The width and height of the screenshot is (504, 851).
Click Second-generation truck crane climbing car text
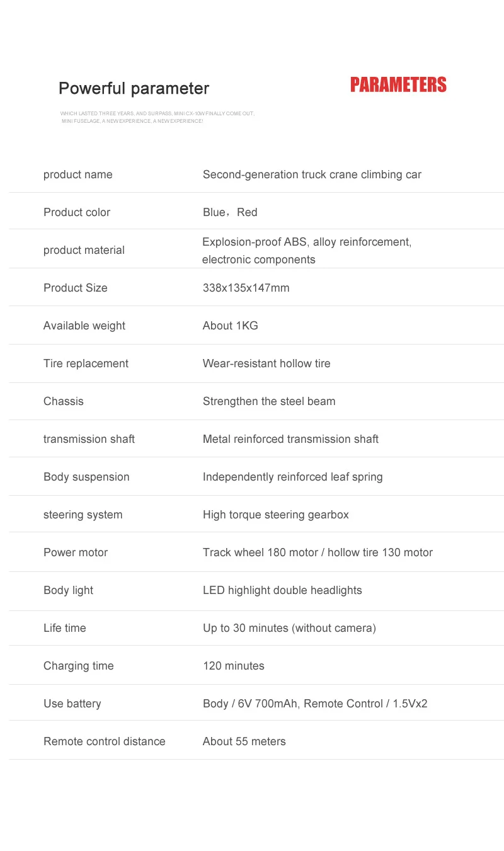click(312, 175)
